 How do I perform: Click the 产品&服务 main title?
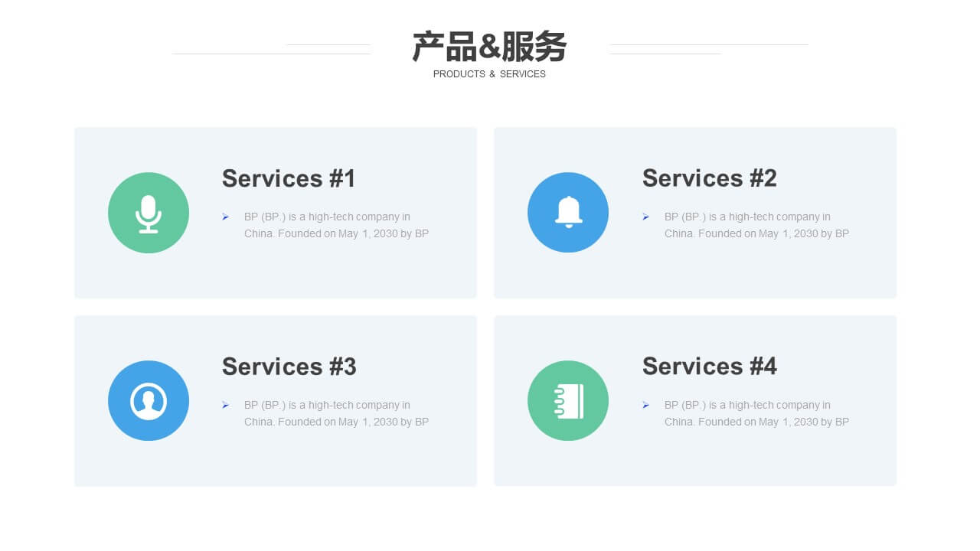(x=489, y=47)
